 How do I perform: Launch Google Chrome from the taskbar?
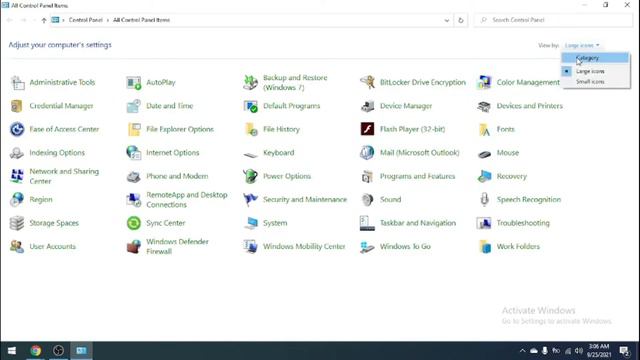(x=36, y=351)
